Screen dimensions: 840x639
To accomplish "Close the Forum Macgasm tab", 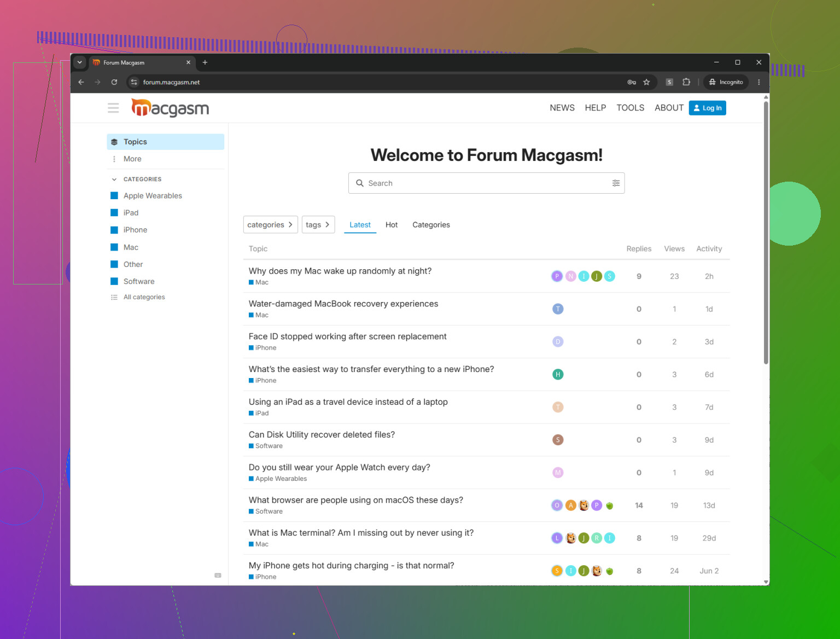I will (x=188, y=62).
